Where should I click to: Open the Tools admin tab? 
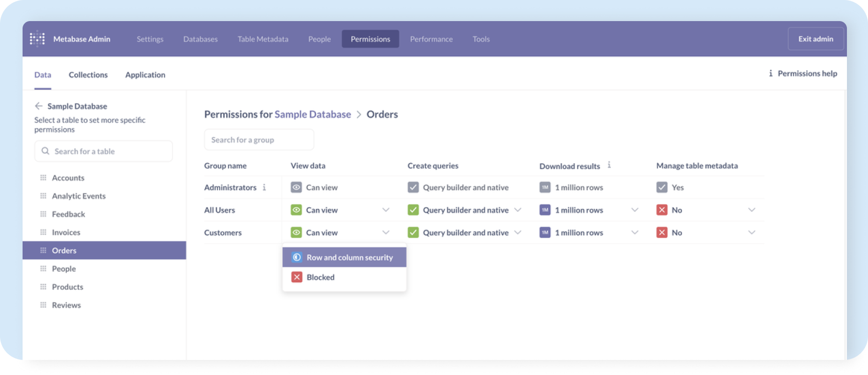pos(481,39)
